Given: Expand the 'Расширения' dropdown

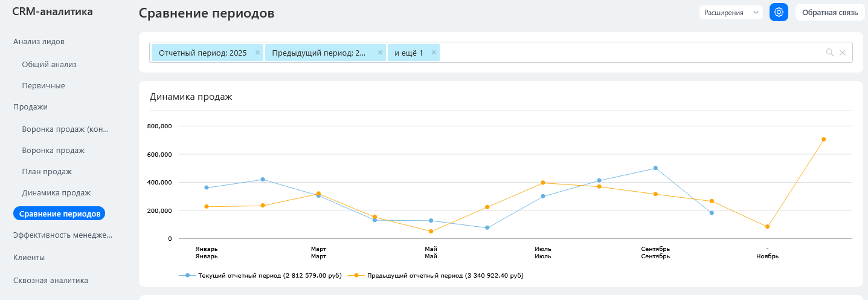Looking at the screenshot, I should click(x=731, y=12).
